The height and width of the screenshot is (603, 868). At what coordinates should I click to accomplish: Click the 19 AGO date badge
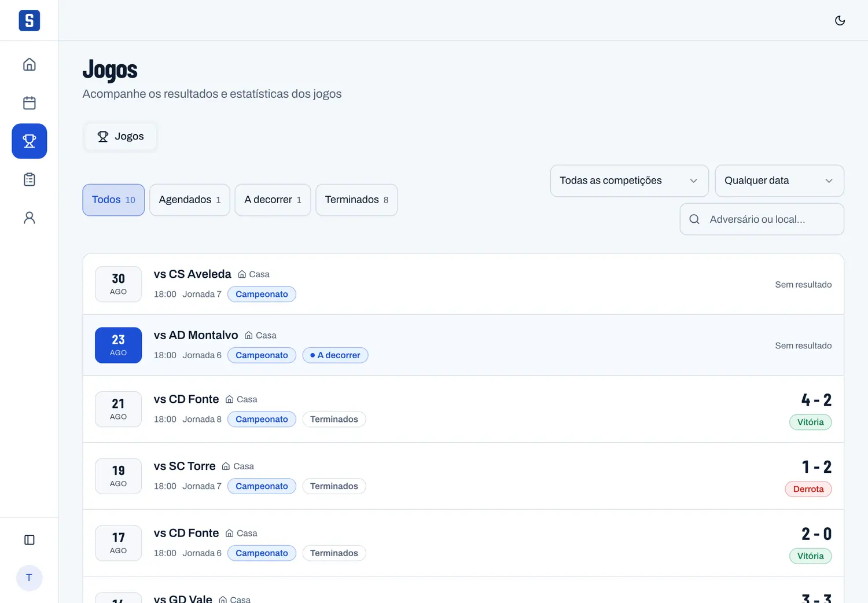pos(118,476)
